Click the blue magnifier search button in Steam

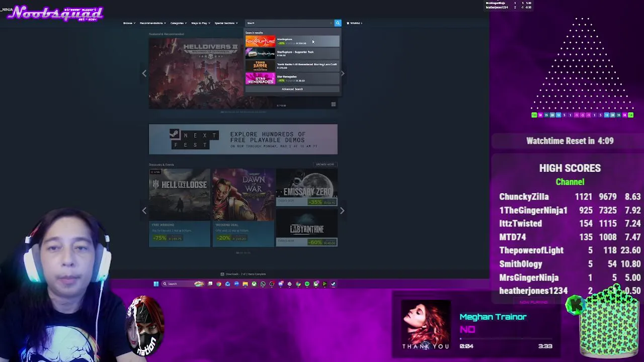(338, 23)
